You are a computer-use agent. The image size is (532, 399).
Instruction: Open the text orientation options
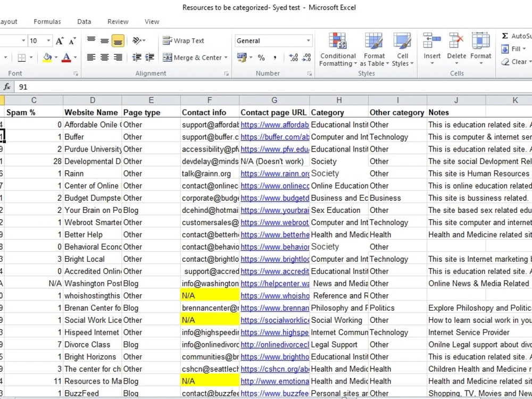[x=138, y=41]
